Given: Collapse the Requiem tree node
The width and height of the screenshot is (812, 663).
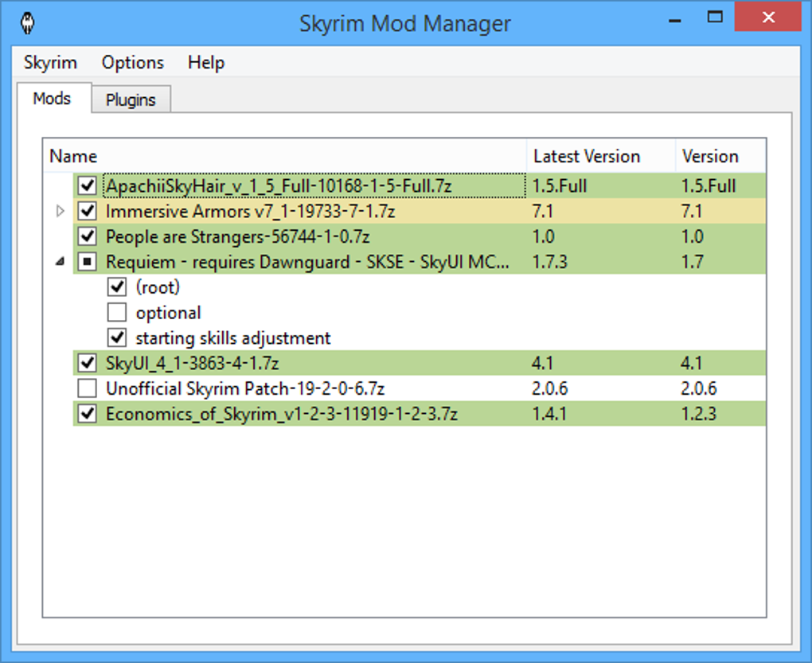Looking at the screenshot, I should point(60,262).
